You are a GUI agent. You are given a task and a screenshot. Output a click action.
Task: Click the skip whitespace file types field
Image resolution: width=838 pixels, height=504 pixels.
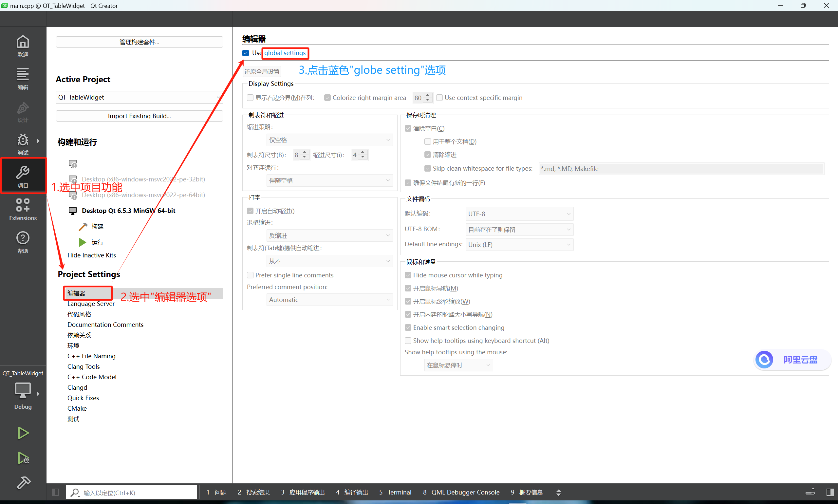coord(681,168)
